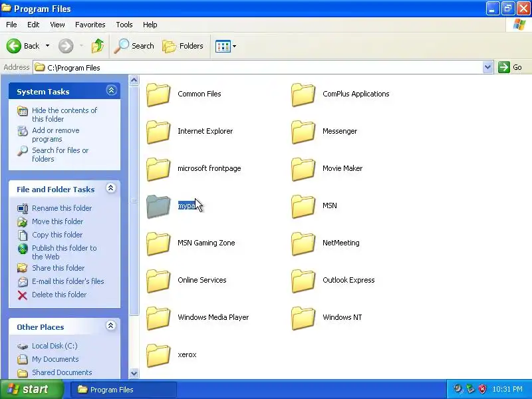
Task: Select the xerox folder icon
Action: pos(158,356)
